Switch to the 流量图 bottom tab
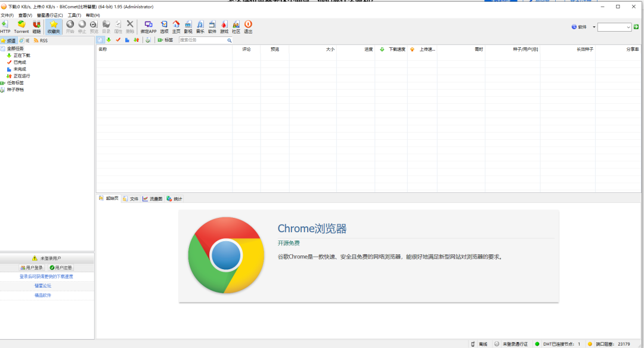 153,199
